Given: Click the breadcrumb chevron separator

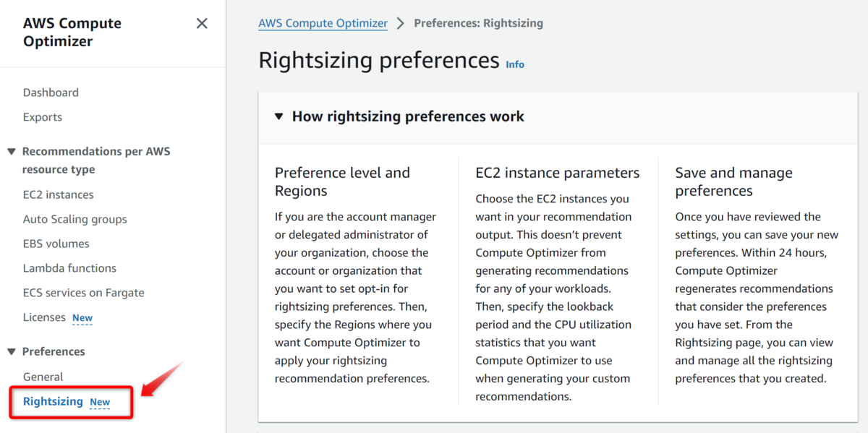Looking at the screenshot, I should click(x=401, y=22).
